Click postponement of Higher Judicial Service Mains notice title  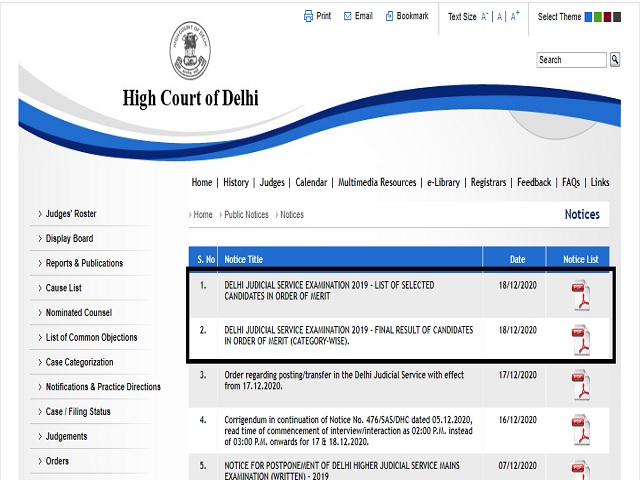tap(342, 470)
